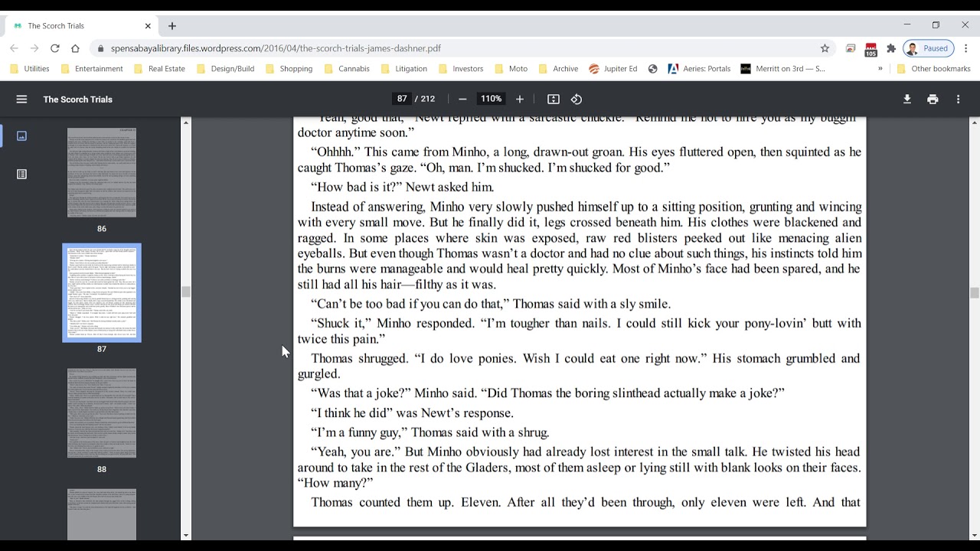Image resolution: width=980 pixels, height=551 pixels.
Task: Click the address bar URL
Action: tap(276, 48)
